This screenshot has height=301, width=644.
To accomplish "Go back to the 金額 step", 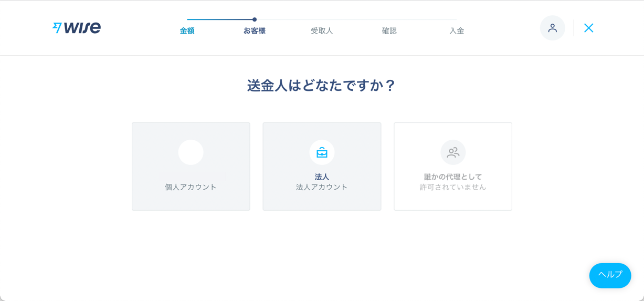I will click(187, 31).
